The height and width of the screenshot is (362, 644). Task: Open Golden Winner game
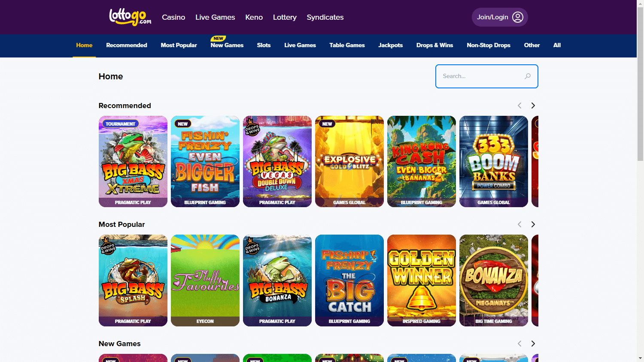click(422, 281)
